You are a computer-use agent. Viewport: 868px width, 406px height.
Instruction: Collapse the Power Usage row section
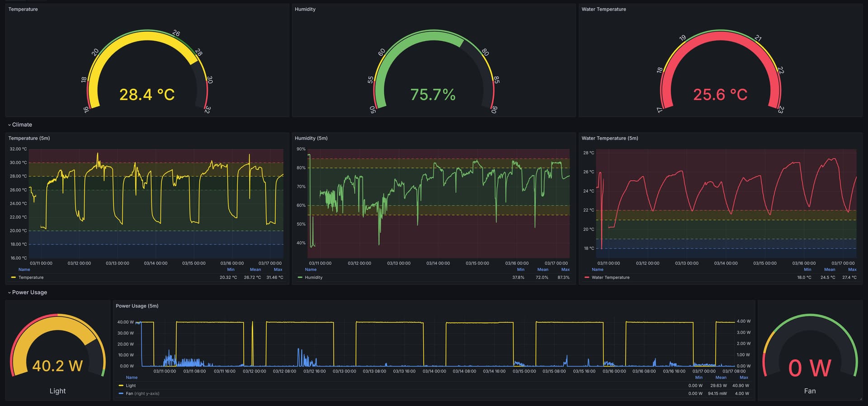pos(29,292)
